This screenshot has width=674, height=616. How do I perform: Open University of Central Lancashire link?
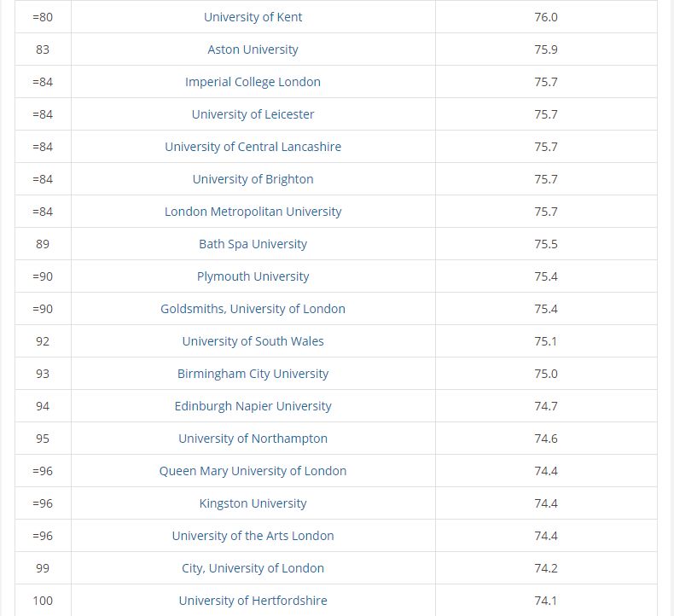pos(253,147)
